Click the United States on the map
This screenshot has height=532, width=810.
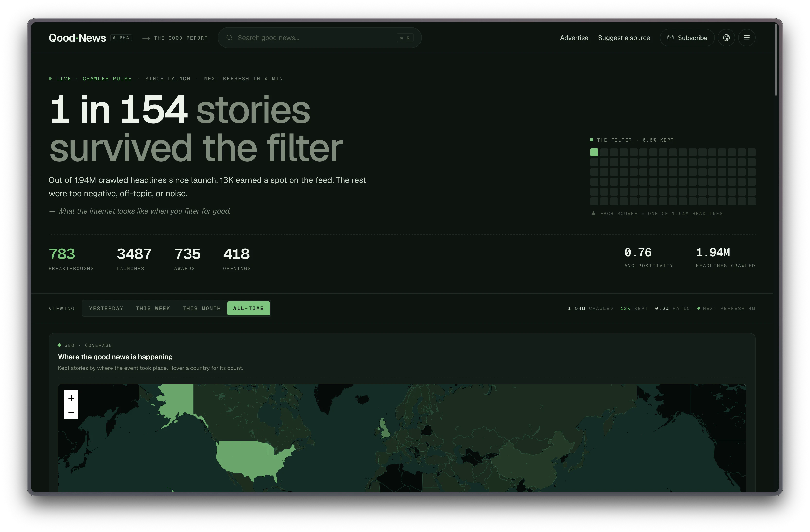click(250, 458)
